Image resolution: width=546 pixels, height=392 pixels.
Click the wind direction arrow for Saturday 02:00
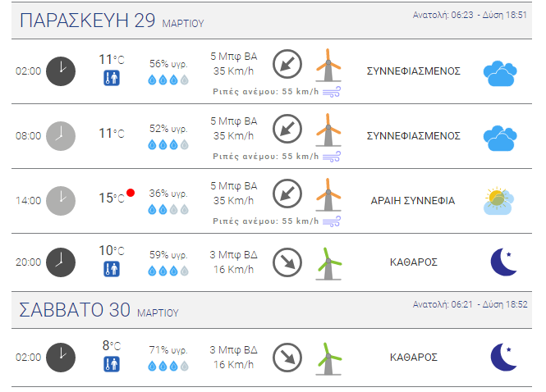[x=287, y=358]
